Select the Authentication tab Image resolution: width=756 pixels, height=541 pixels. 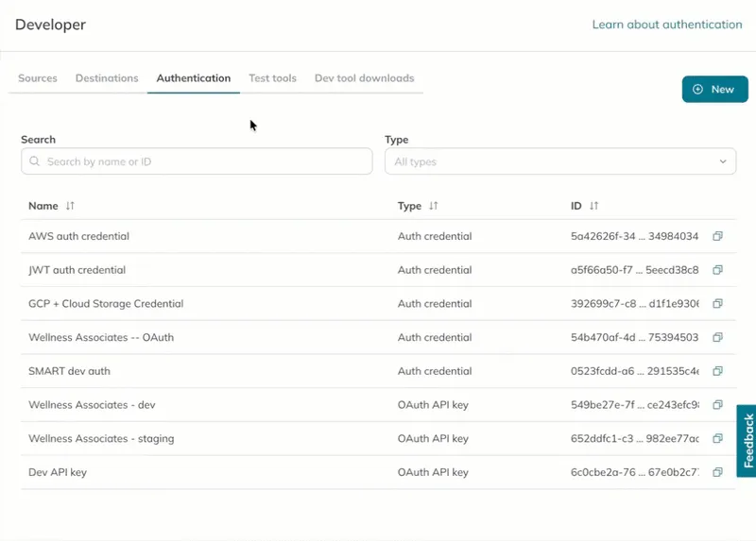click(194, 78)
